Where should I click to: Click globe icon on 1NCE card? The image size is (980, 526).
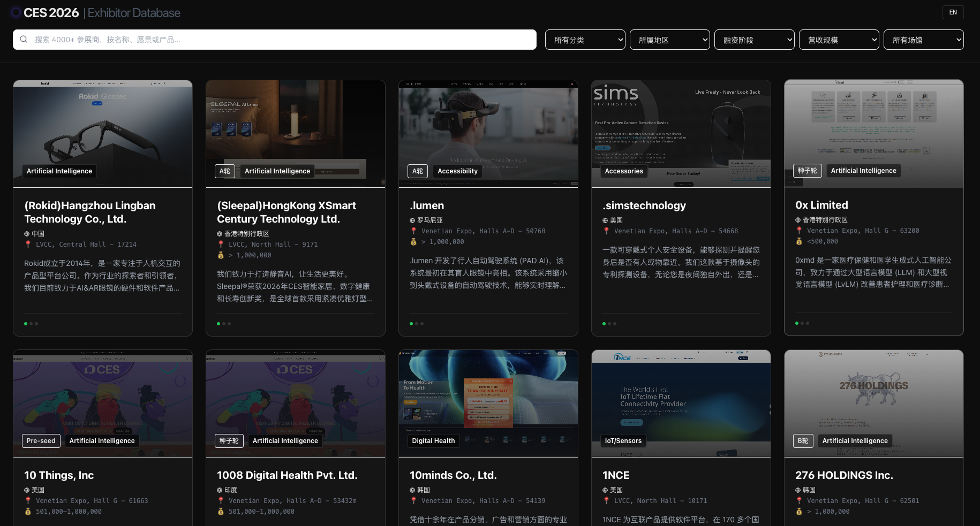click(605, 490)
